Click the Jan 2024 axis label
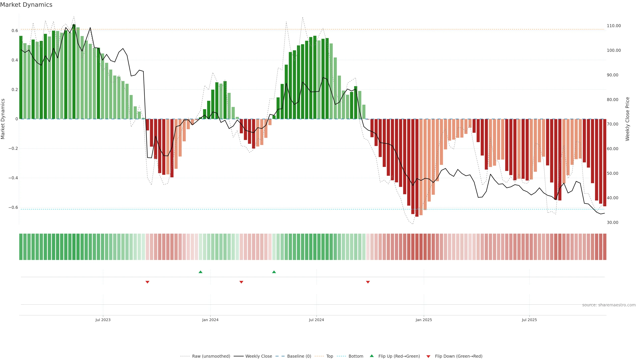Image resolution: width=644 pixels, height=362 pixels. (210, 320)
